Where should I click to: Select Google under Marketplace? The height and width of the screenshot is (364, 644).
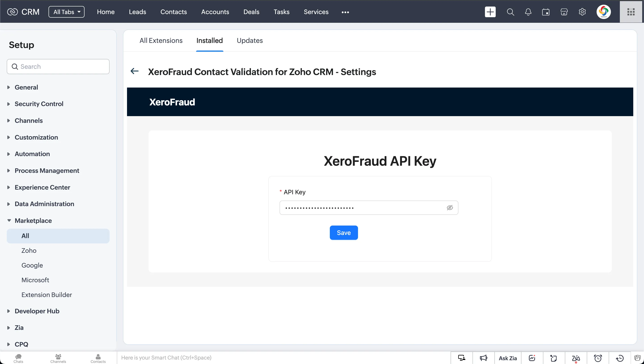(32, 265)
